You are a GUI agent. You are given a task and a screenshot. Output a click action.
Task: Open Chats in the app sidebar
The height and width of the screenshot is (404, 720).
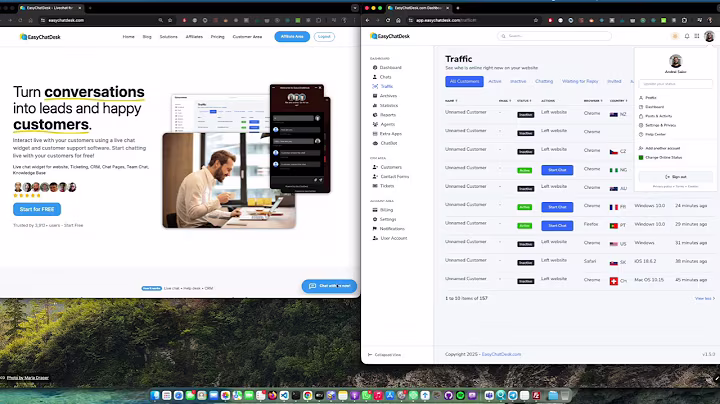pos(382,77)
